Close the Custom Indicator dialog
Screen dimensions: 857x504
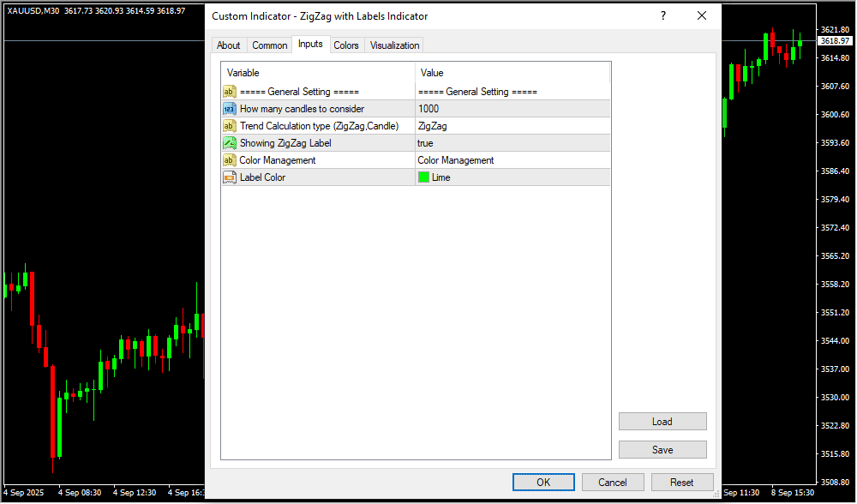(702, 16)
